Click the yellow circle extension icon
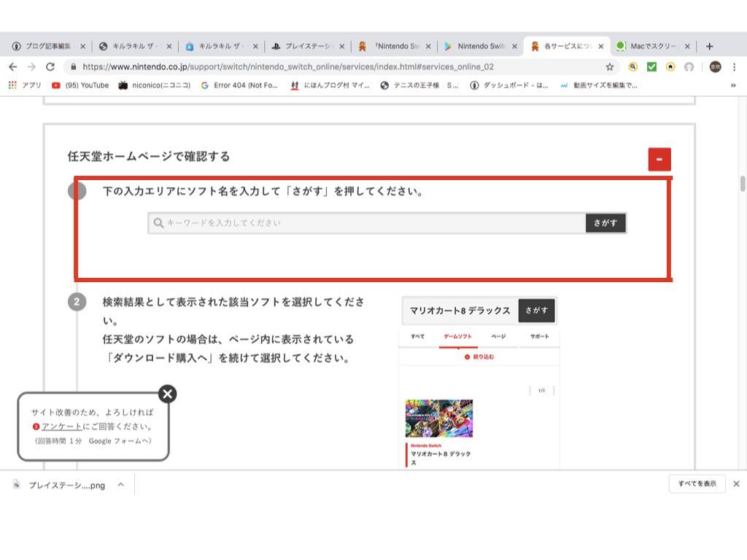 pos(670,66)
